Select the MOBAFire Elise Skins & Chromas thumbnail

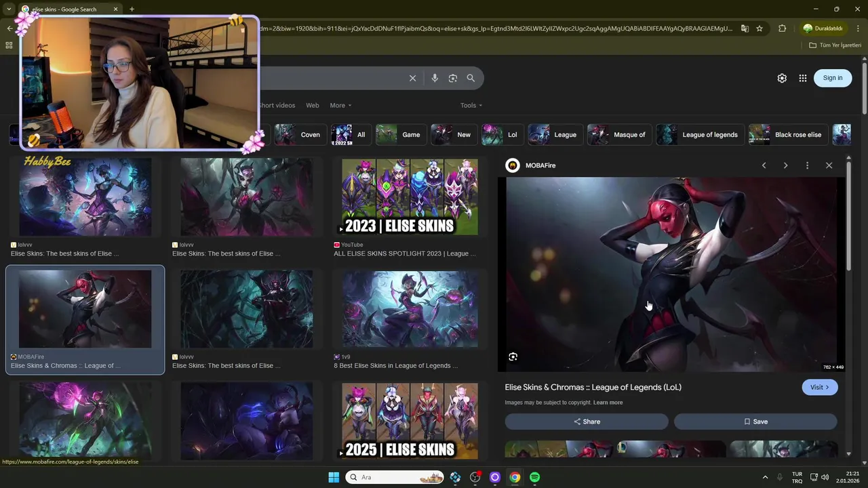(x=85, y=309)
